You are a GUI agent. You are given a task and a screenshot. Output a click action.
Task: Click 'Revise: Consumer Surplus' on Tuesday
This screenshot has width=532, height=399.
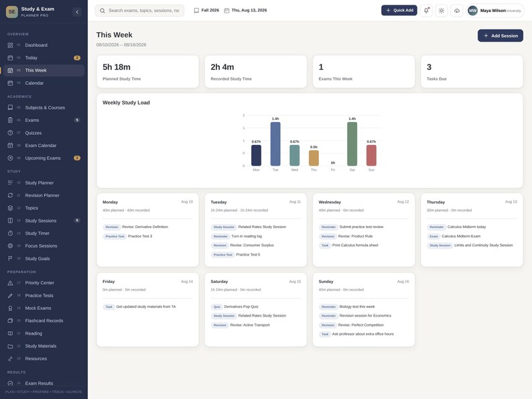pyautogui.click(x=252, y=245)
